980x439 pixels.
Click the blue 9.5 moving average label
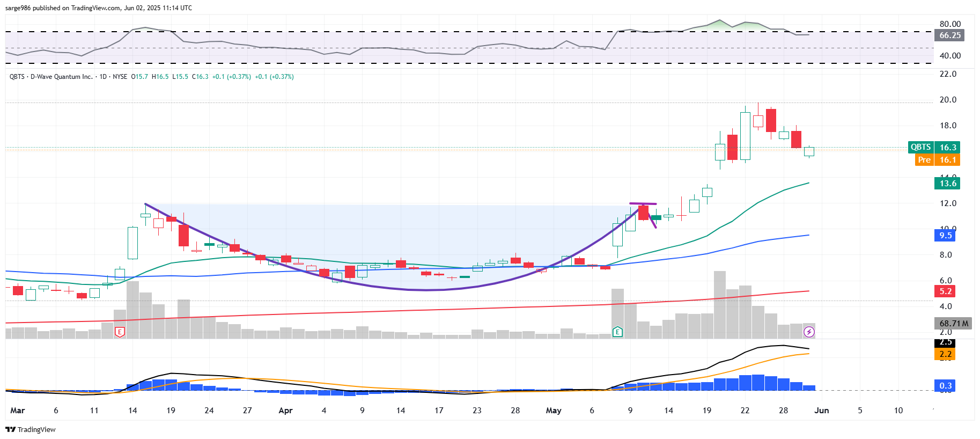(x=945, y=236)
